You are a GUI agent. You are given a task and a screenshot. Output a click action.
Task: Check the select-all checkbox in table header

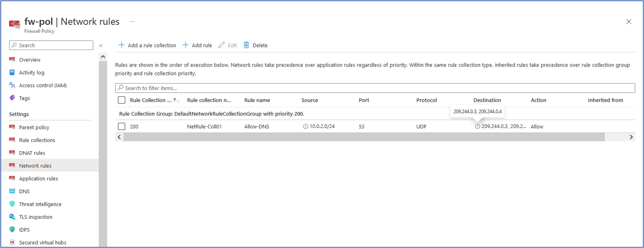coord(121,100)
